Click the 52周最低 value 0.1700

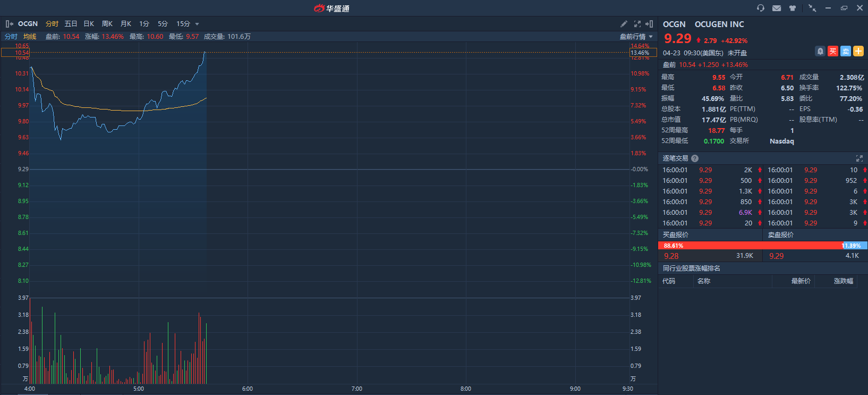point(714,141)
